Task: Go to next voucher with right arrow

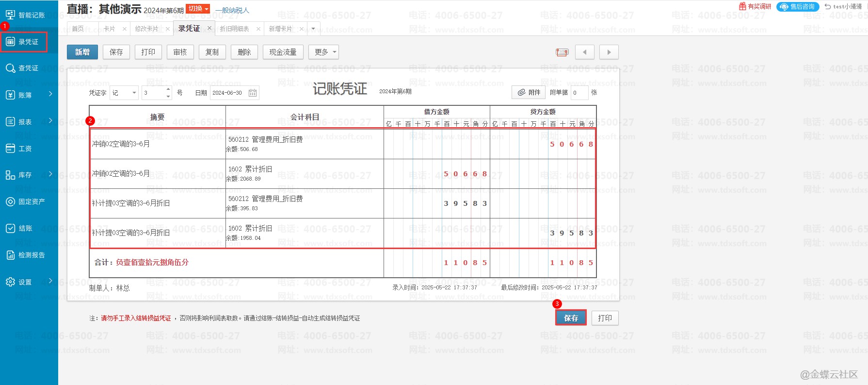Action: [x=609, y=52]
